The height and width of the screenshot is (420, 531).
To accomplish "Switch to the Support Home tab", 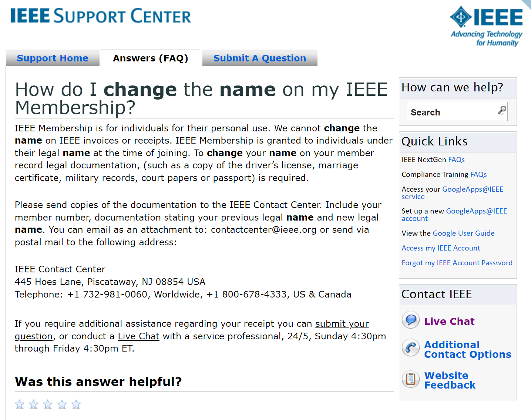I will point(52,58).
